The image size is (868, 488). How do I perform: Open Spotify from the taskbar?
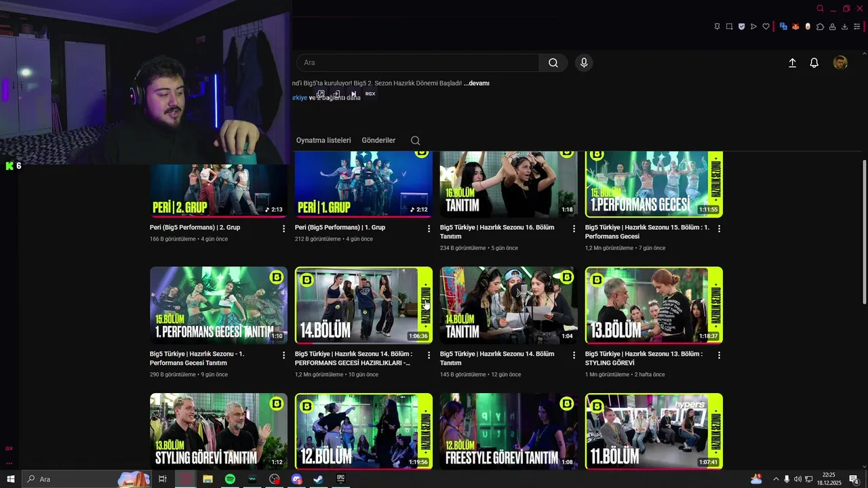click(x=230, y=479)
